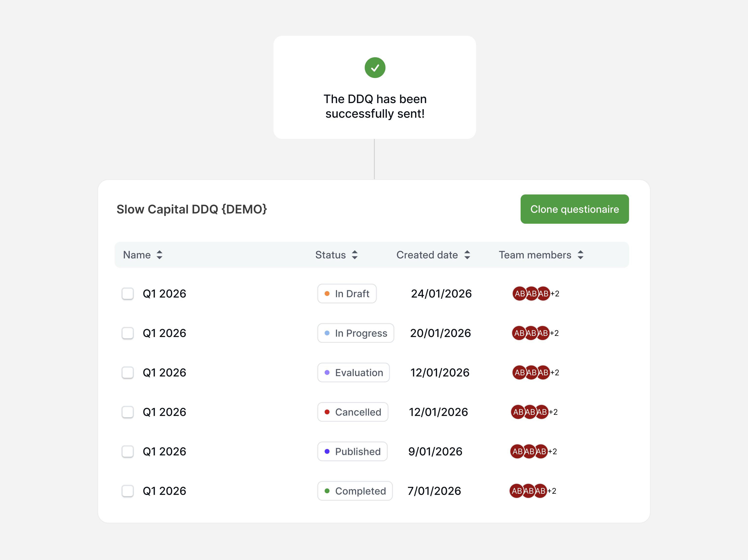Sort by Team members arrows
This screenshot has height=560, width=748.
[x=580, y=255]
